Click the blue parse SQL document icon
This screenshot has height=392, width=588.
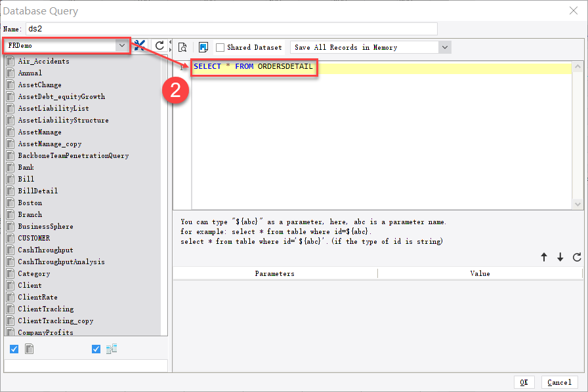click(204, 47)
